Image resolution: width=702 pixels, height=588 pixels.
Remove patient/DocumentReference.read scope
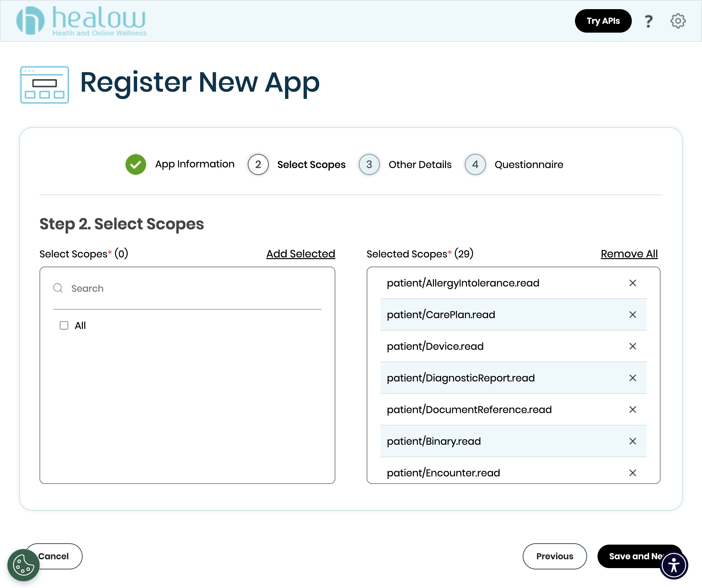click(632, 410)
